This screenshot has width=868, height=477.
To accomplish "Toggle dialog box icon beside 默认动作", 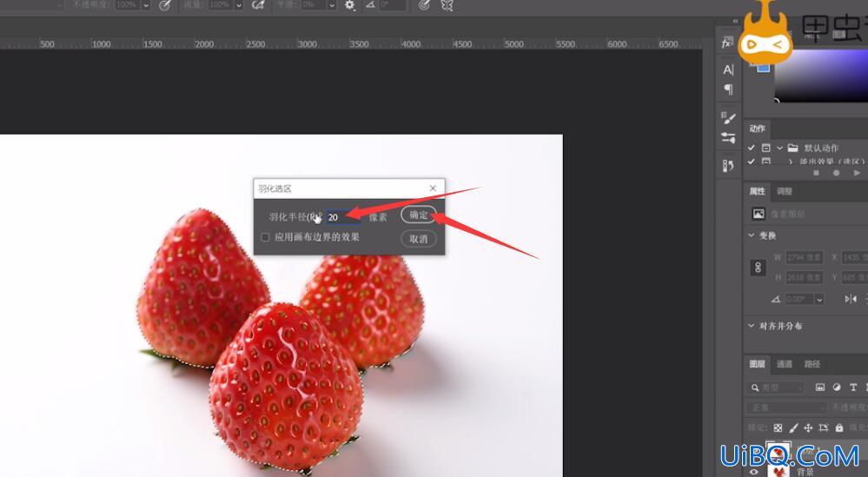I will [x=766, y=148].
